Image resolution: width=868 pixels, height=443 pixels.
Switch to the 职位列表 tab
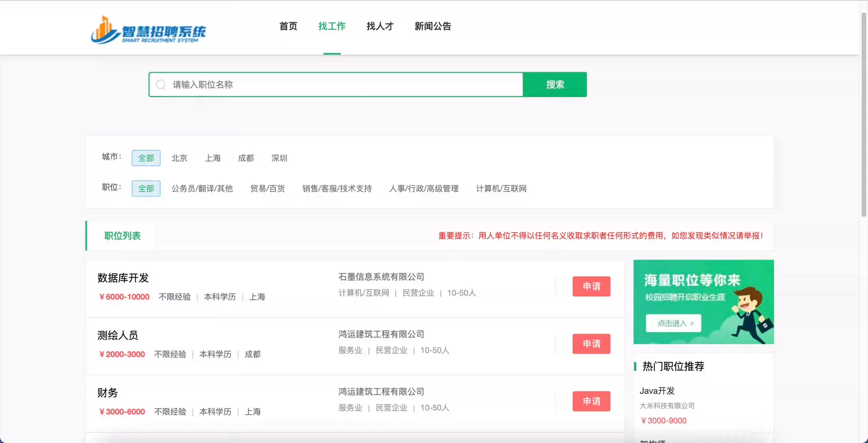point(122,236)
